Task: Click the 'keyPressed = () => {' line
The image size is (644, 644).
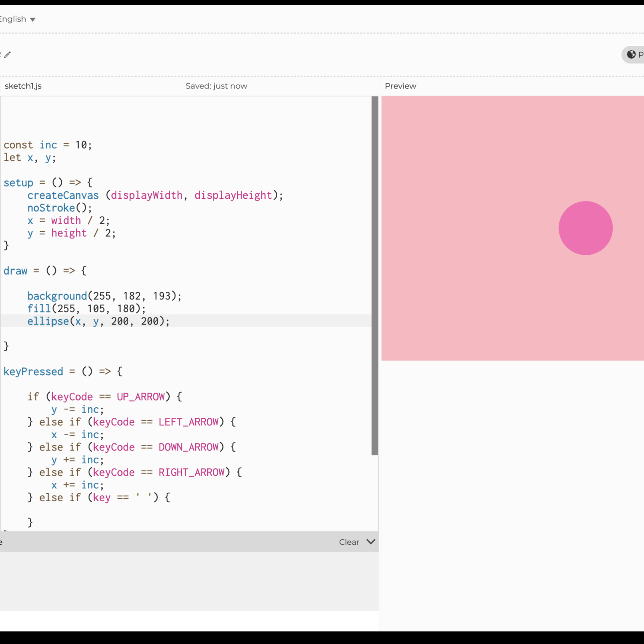Action: click(63, 372)
